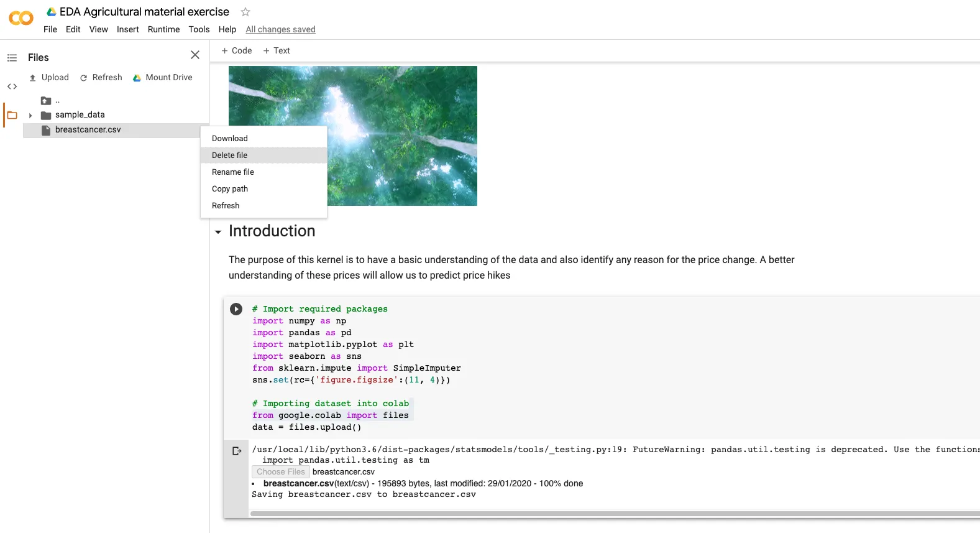Click the 'import pandas.util.testing as tm' output line

(346, 460)
